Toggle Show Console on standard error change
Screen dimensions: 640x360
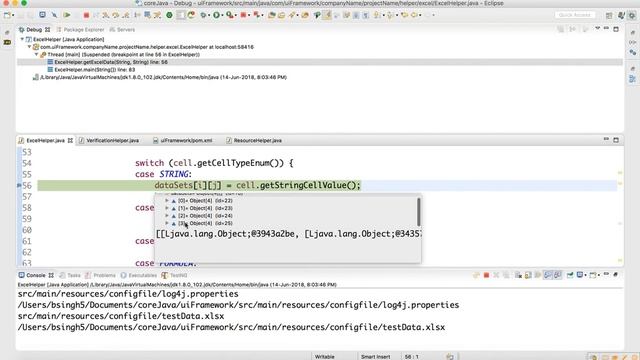point(558,275)
